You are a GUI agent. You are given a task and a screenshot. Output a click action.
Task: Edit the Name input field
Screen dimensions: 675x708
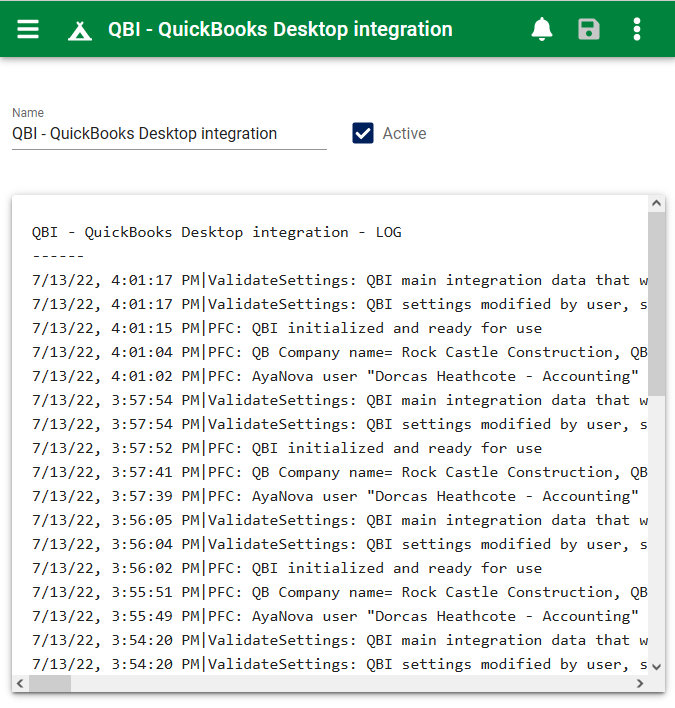coord(169,134)
